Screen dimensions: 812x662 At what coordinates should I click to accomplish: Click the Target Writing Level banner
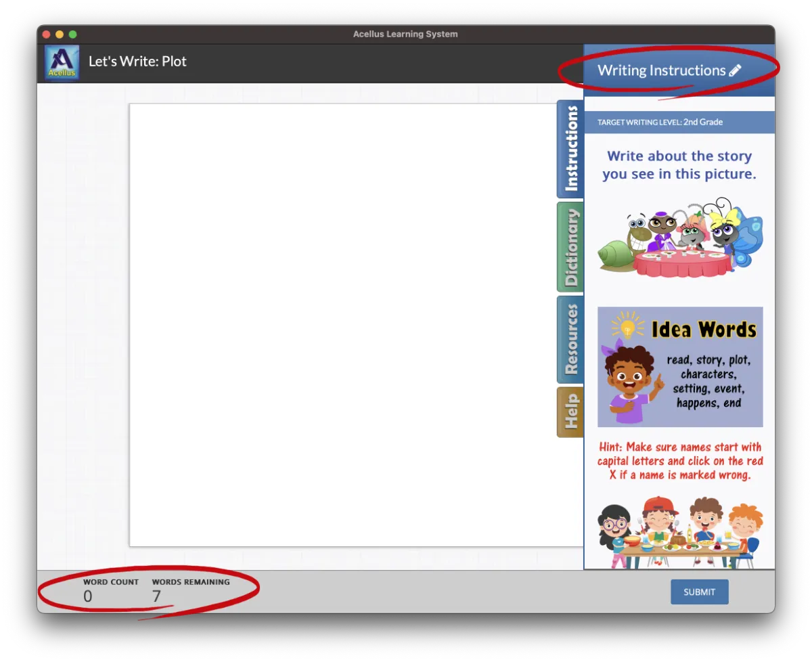point(679,122)
